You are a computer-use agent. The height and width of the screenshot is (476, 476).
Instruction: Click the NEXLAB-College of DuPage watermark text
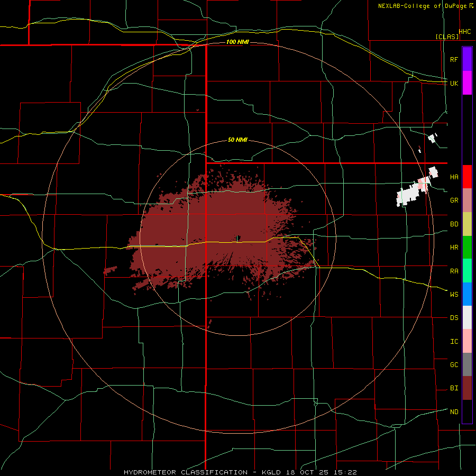point(422,6)
